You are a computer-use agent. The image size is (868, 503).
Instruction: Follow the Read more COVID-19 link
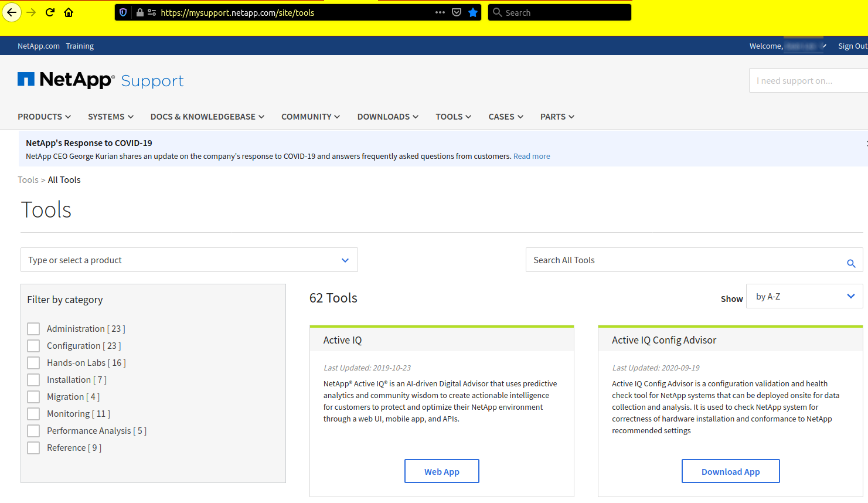532,157
